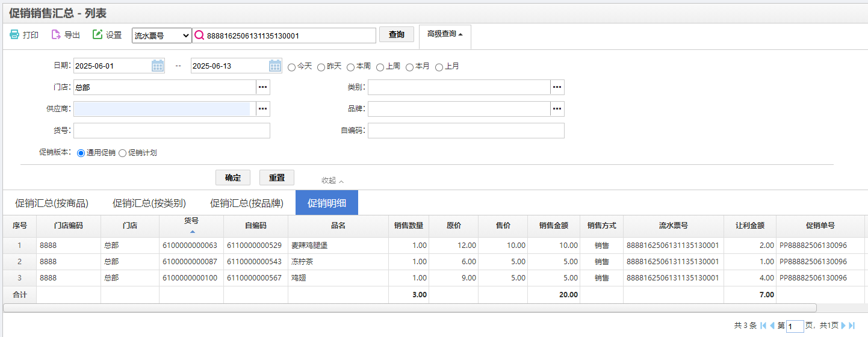The image size is (868, 337).
Task: Switch to 促销汇总(按商品) tab
Action: [52, 203]
